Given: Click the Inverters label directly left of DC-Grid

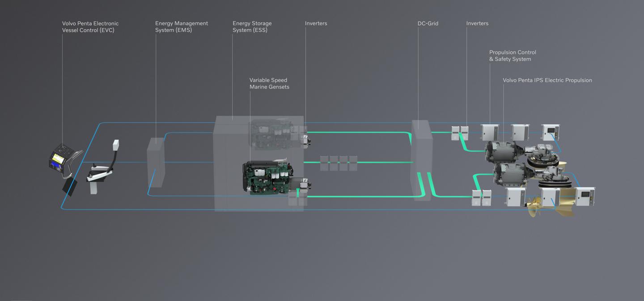Looking at the screenshot, I should 316,23.
